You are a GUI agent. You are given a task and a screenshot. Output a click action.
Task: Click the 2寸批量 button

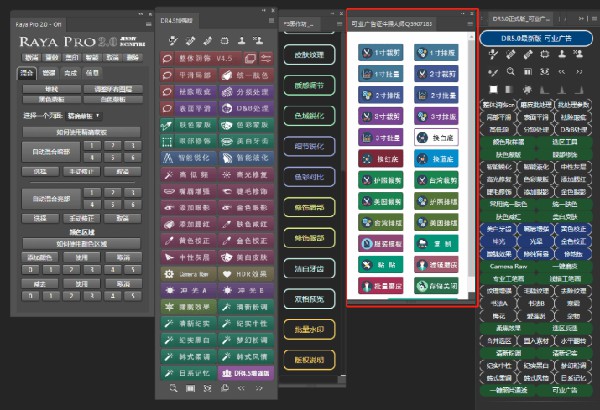pyautogui.click(x=436, y=95)
